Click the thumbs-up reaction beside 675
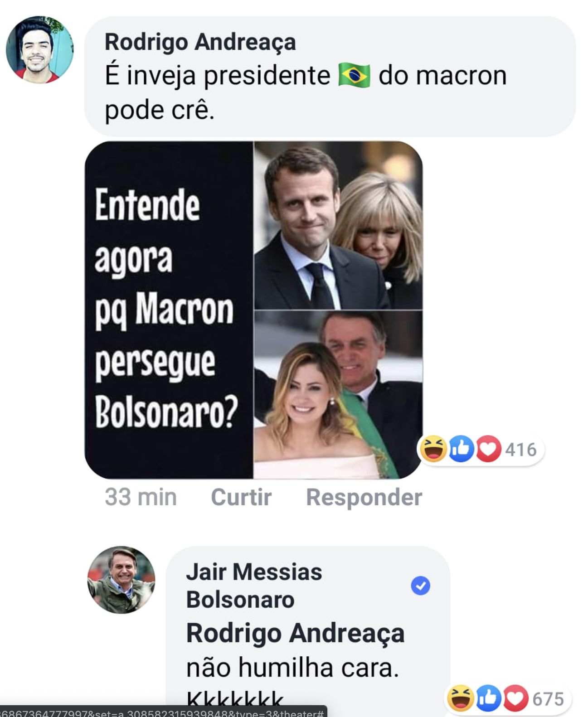The width and height of the screenshot is (588, 717). pos(488,698)
